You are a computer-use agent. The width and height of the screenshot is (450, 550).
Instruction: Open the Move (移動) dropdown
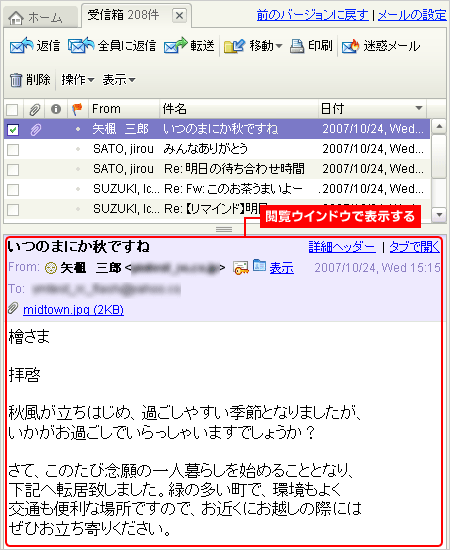click(x=253, y=46)
